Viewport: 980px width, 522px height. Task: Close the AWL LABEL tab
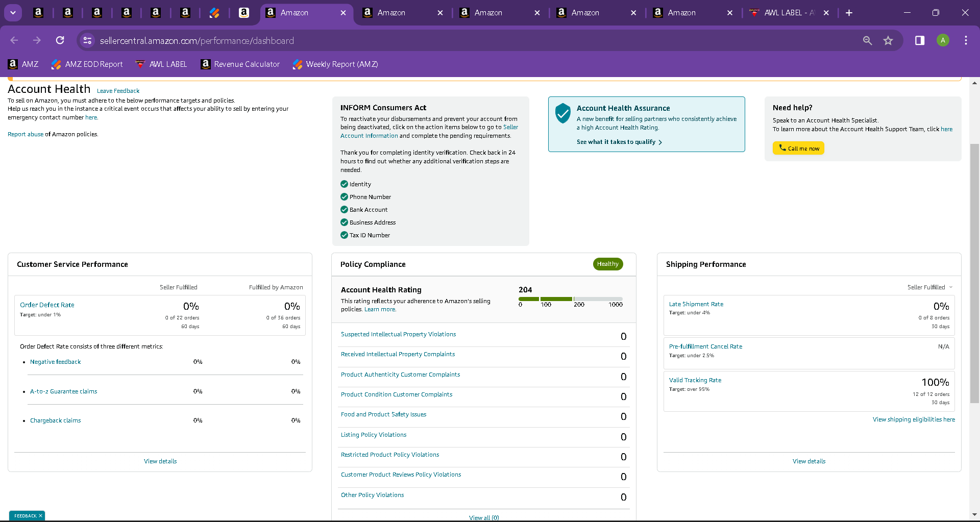(826, 13)
